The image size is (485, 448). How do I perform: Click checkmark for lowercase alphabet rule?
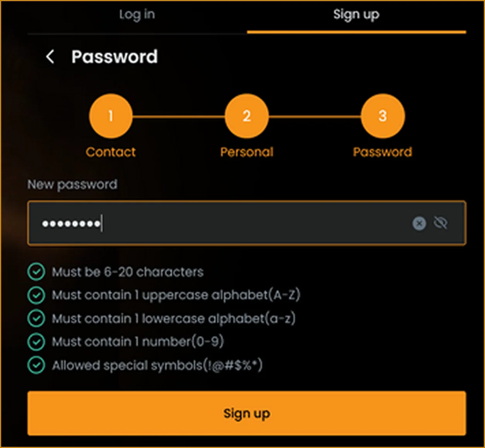[x=36, y=318]
